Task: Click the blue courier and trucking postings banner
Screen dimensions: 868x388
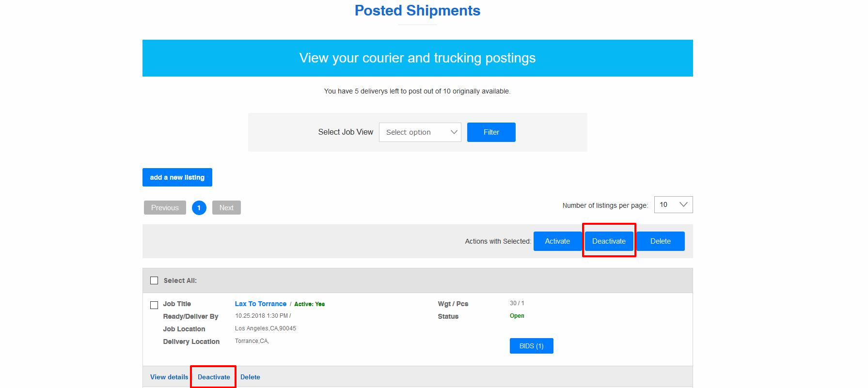Action: (417, 58)
